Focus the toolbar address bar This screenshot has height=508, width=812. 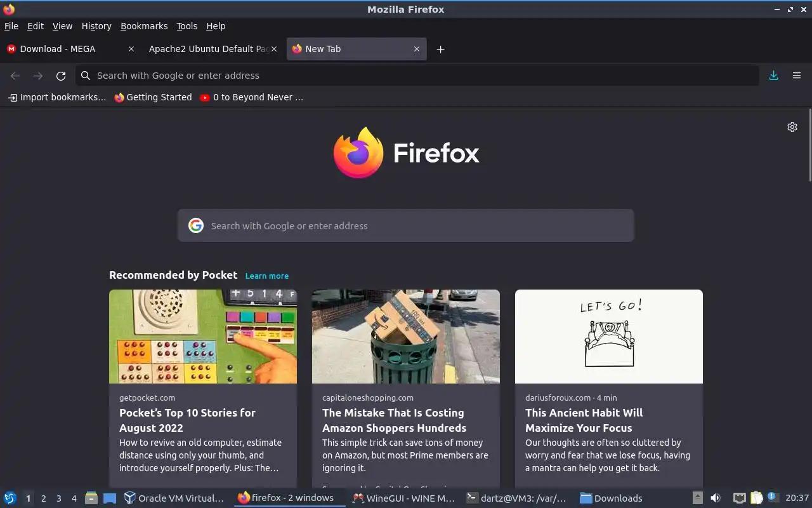[x=417, y=76]
